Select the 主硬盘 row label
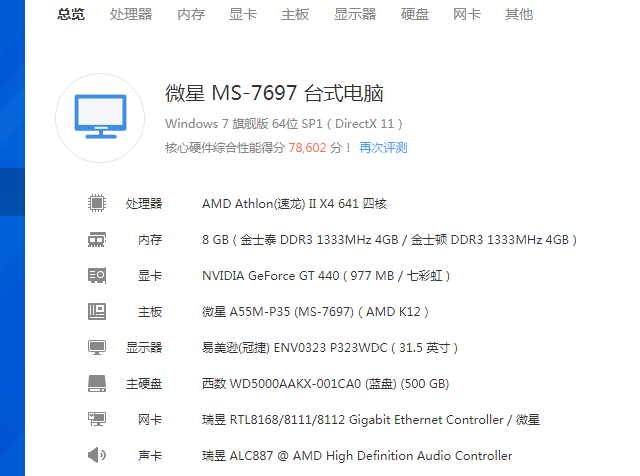This screenshot has height=476, width=640. point(144,384)
